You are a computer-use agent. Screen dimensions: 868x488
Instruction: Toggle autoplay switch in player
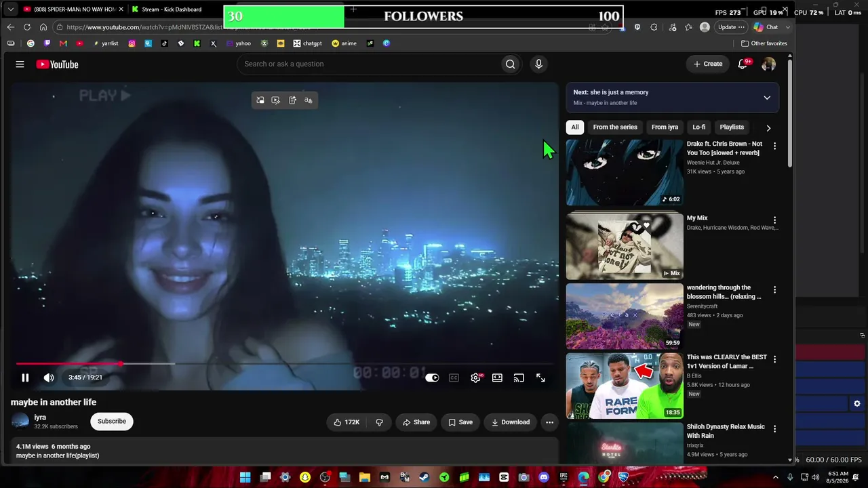432,378
